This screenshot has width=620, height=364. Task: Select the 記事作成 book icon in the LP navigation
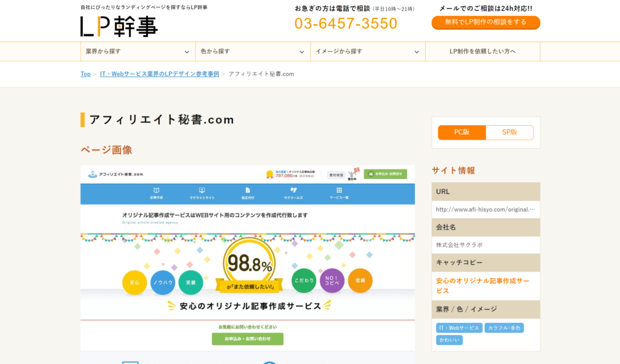tap(156, 189)
